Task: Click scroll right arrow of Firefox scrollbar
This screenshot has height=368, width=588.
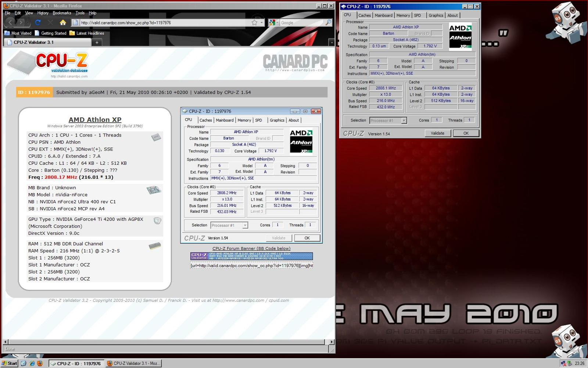Action: click(x=331, y=342)
